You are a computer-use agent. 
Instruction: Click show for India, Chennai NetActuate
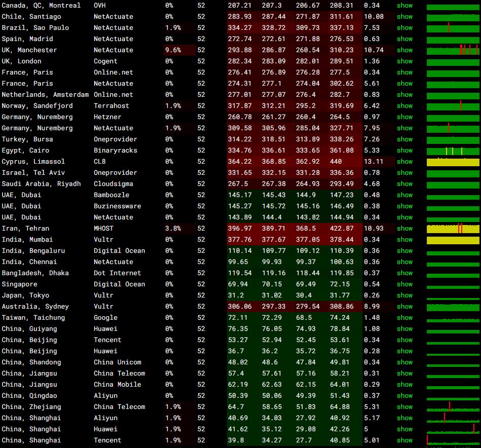pos(405,262)
